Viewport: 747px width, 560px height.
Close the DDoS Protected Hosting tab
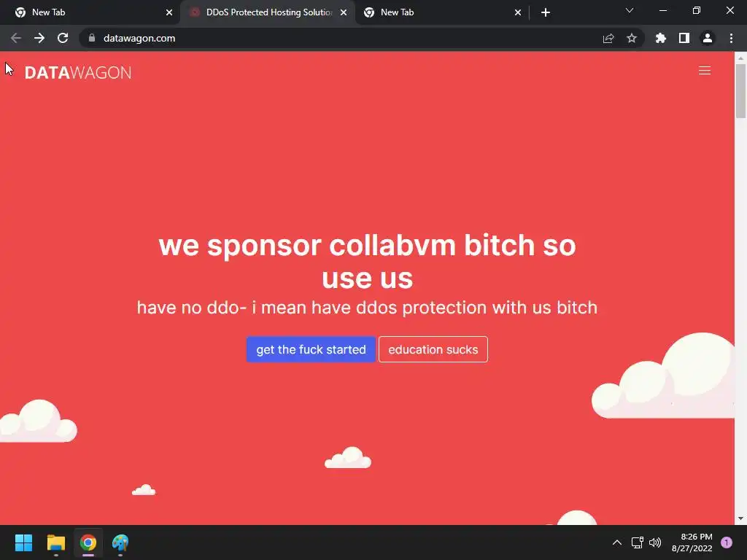[344, 12]
